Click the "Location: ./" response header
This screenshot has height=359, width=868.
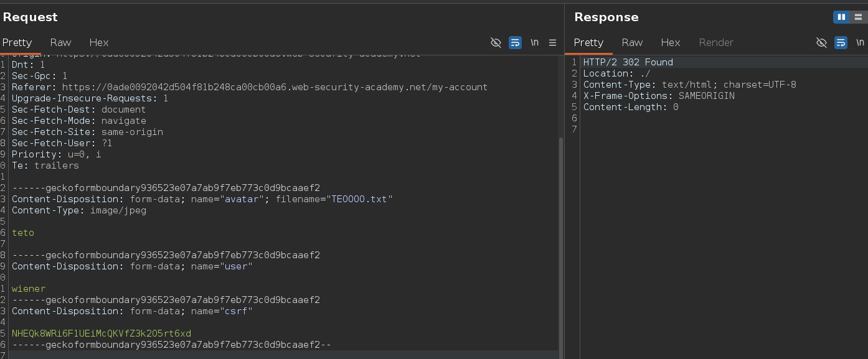click(x=617, y=73)
